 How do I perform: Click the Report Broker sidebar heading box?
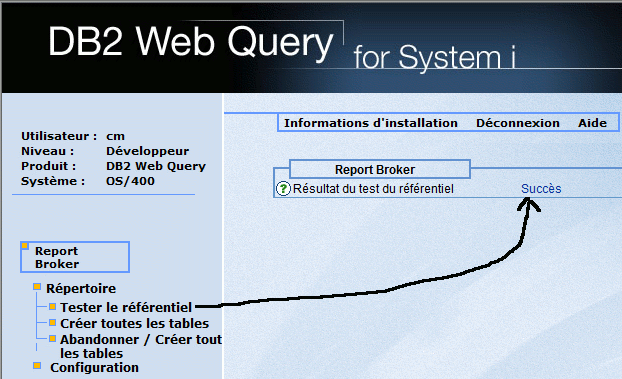(75, 257)
